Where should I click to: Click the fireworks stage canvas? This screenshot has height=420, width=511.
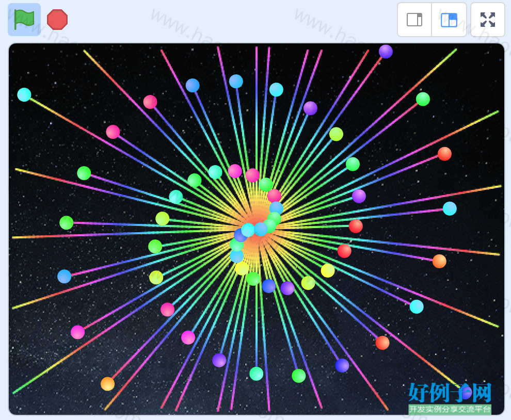[257, 229]
